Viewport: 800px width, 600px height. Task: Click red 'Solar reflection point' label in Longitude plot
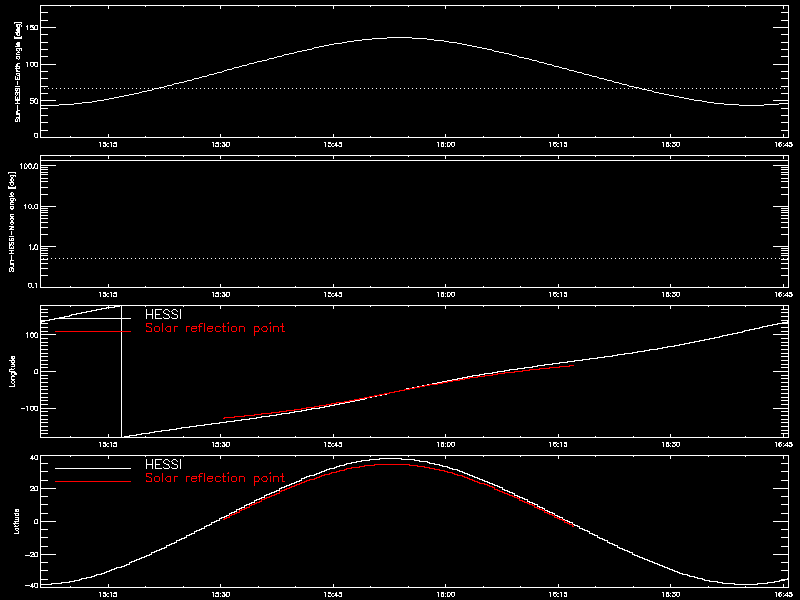[x=215, y=328]
